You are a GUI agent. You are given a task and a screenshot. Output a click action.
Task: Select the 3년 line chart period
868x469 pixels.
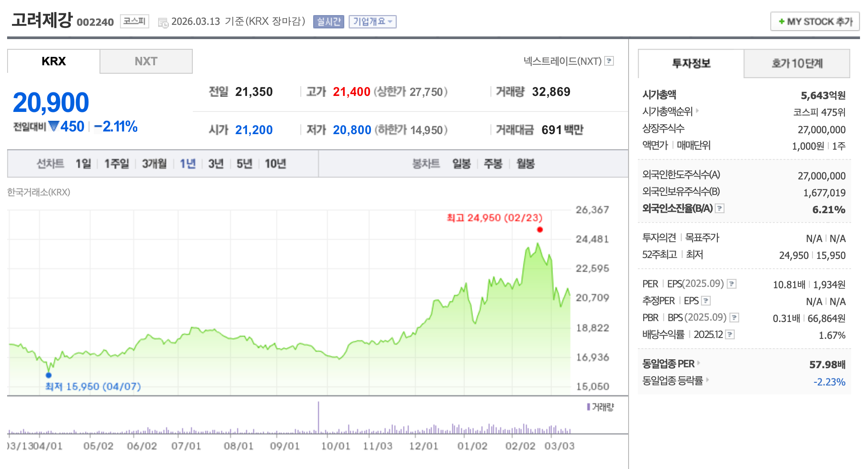216,164
